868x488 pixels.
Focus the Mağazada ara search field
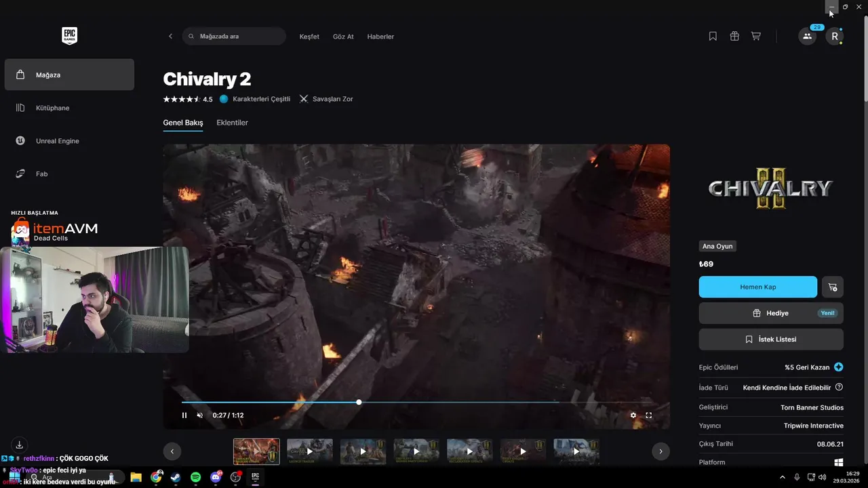(x=234, y=37)
